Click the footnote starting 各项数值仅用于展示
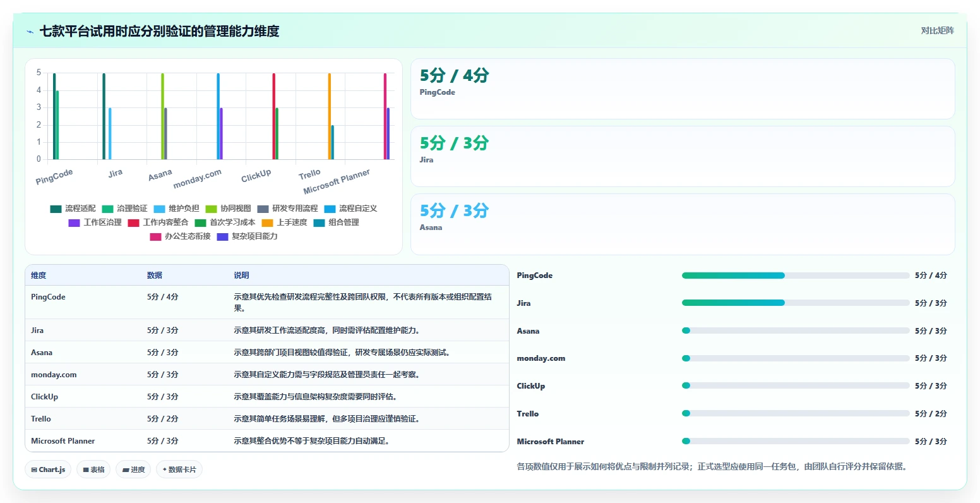The width and height of the screenshot is (980, 503). click(712, 467)
